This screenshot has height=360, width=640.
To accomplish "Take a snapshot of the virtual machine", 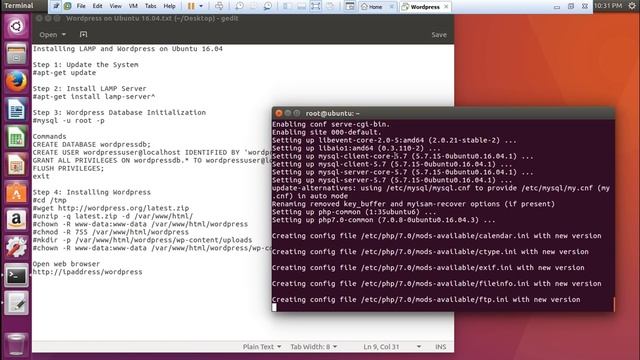I will pyautogui.click(x=239, y=6).
